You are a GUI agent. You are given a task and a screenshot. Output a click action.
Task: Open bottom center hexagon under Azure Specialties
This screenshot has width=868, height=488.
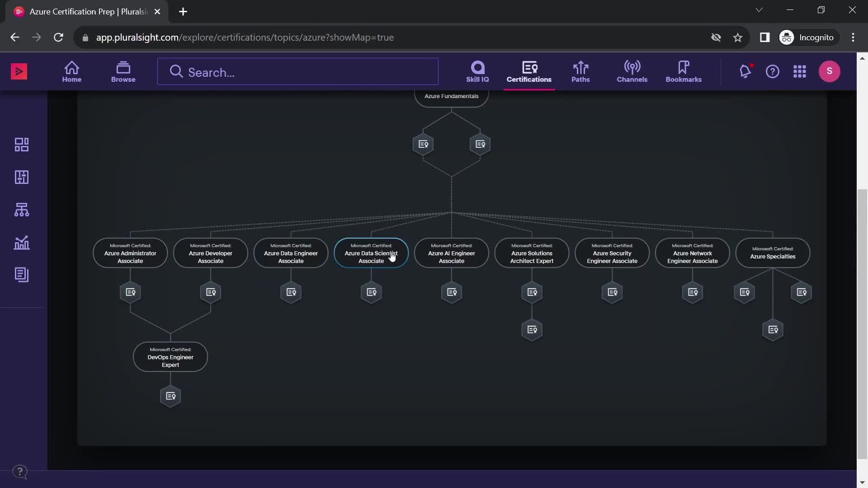pyautogui.click(x=773, y=330)
